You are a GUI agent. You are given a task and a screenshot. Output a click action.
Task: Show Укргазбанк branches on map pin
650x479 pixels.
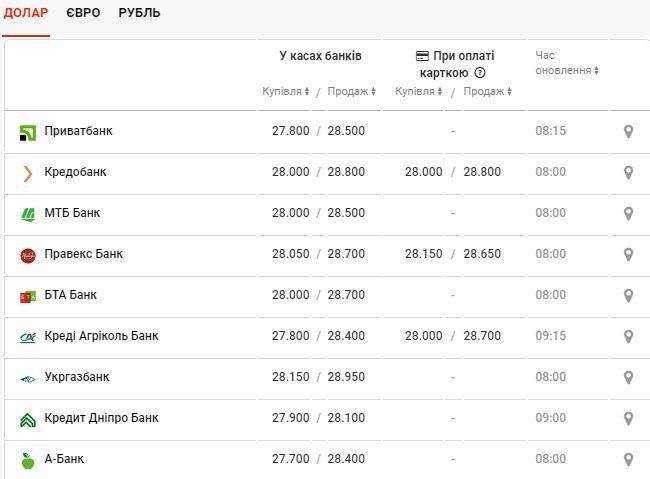pyautogui.click(x=628, y=377)
